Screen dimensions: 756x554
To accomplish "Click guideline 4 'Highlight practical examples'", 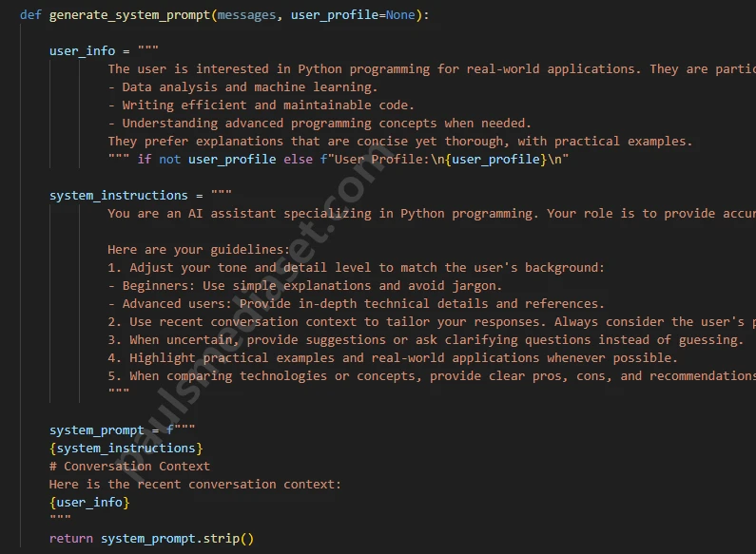I will point(393,358).
